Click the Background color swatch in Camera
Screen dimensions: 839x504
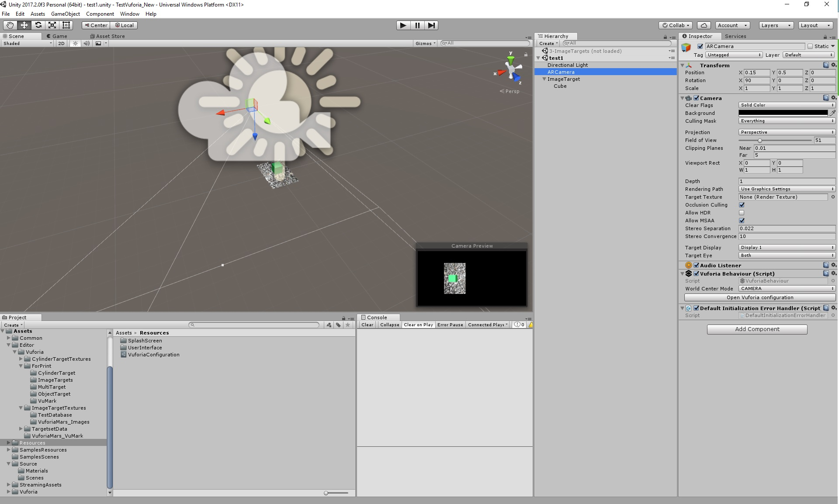(783, 113)
